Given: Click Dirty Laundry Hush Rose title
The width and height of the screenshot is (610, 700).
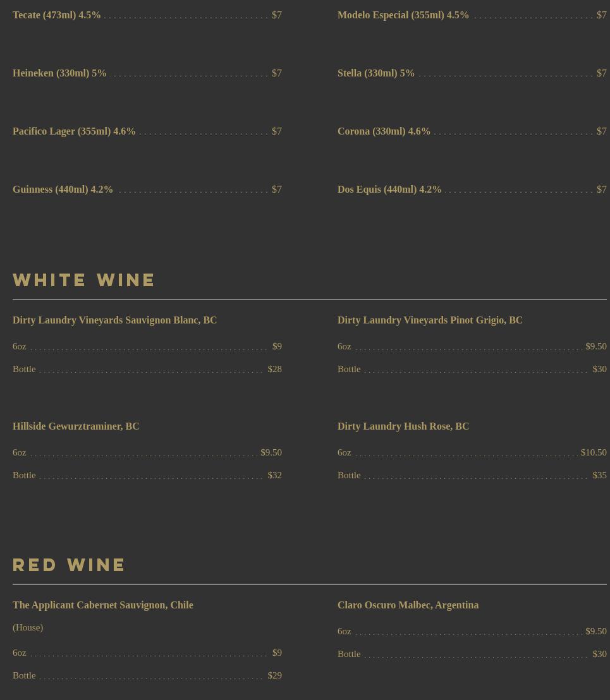Looking at the screenshot, I should (403, 426).
